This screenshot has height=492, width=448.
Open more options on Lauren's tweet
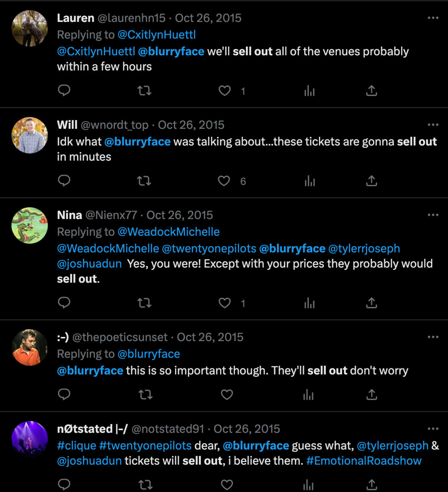tap(433, 18)
